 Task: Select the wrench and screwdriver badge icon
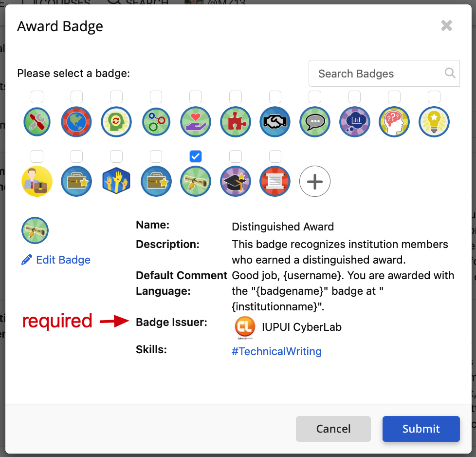pyautogui.click(x=37, y=122)
